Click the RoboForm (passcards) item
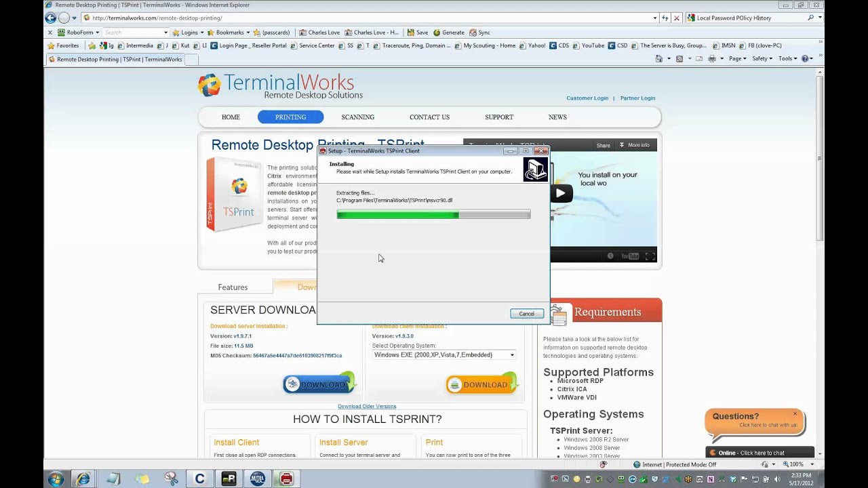This screenshot has width=868, height=488. pos(271,33)
